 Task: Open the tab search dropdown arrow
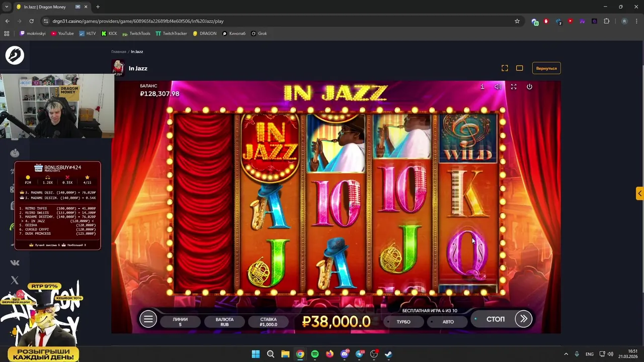tap(7, 7)
